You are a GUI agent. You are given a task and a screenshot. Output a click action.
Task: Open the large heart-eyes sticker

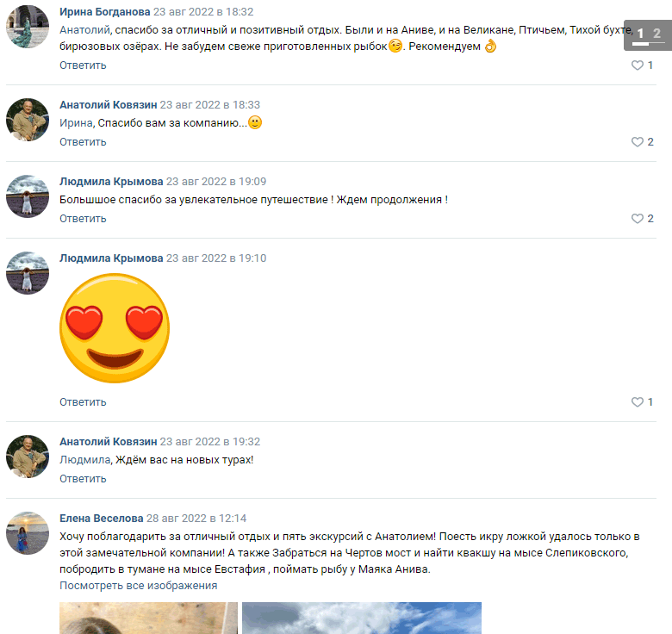(115, 328)
